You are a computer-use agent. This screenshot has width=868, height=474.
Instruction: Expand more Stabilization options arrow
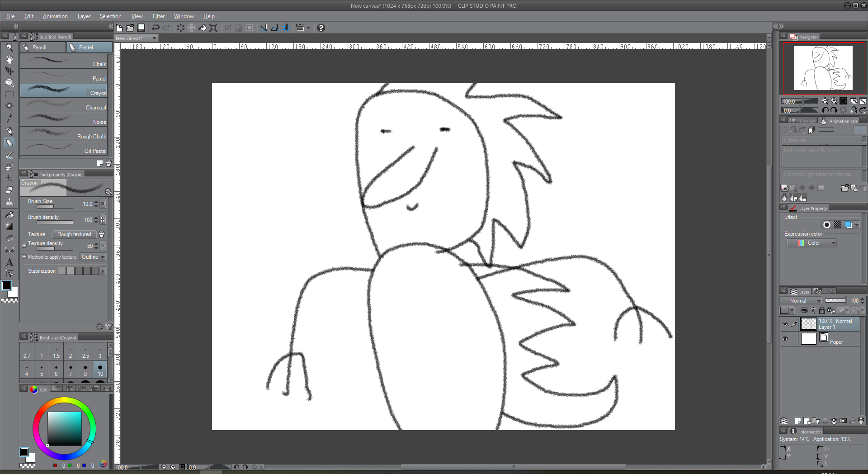pos(103,271)
